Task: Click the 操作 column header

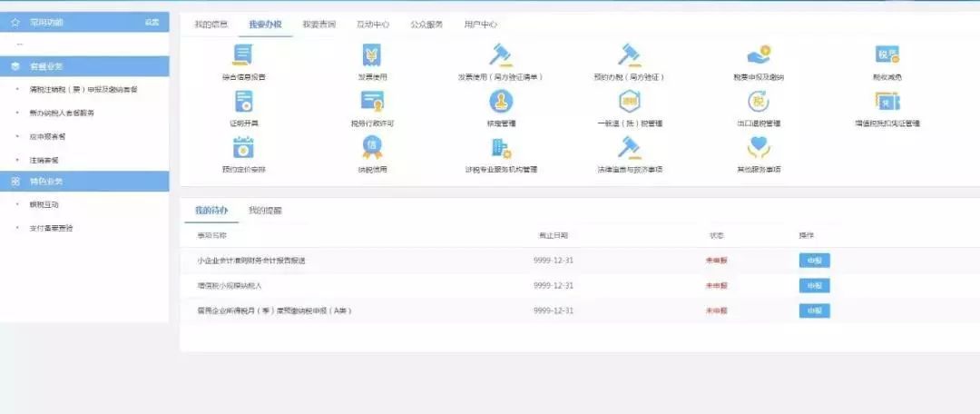Action: pyautogui.click(x=807, y=236)
